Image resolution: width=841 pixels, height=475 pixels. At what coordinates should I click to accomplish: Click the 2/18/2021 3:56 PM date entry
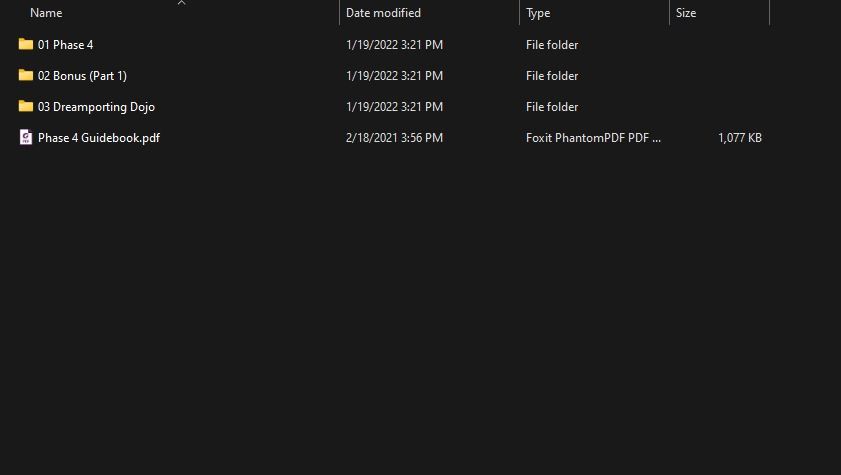click(394, 138)
